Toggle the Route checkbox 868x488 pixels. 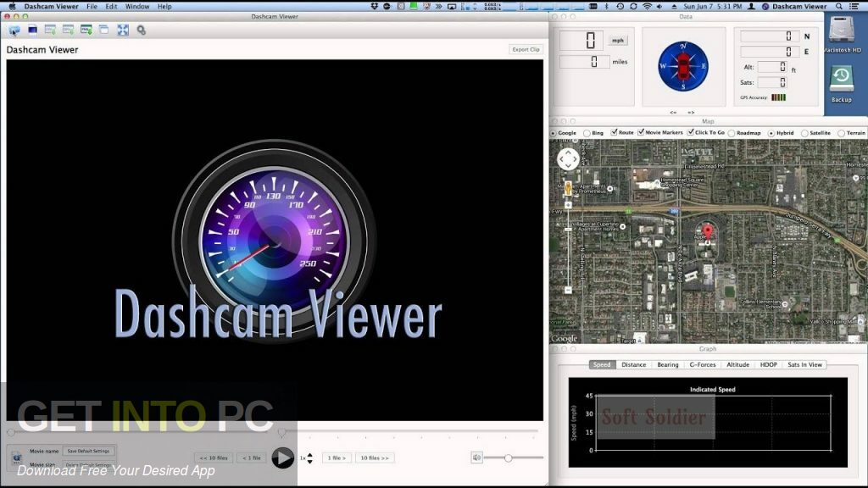[614, 132]
